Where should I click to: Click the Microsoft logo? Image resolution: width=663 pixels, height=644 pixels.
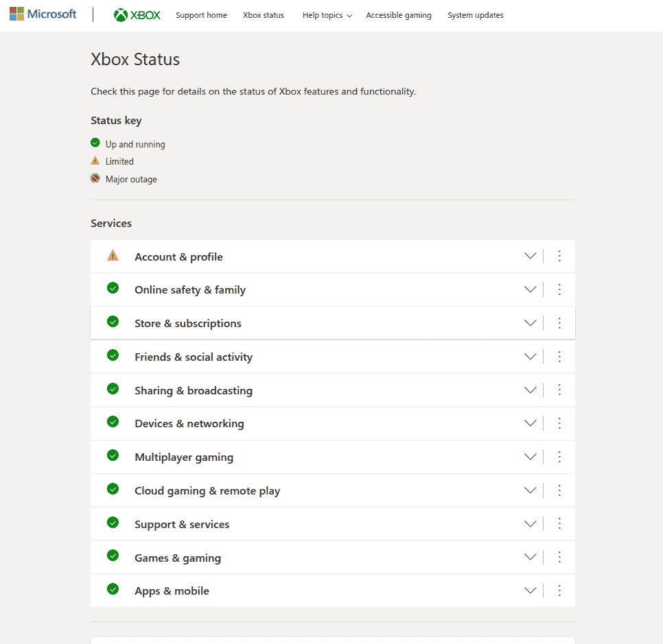tap(43, 14)
